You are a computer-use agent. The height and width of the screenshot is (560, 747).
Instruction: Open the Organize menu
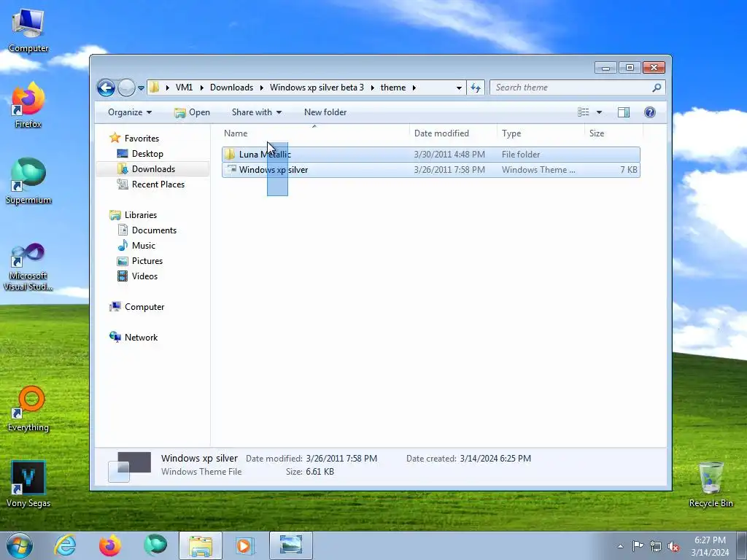point(130,112)
